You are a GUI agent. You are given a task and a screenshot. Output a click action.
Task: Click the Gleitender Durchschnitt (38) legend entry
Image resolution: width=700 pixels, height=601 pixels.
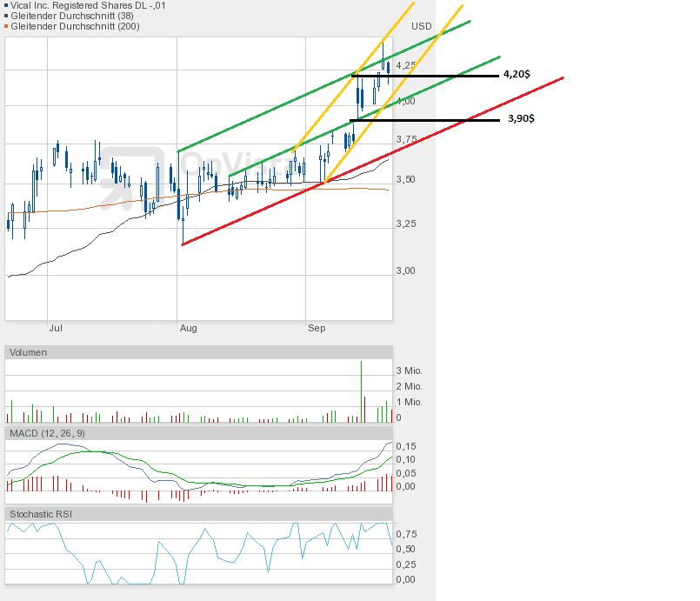72,16
